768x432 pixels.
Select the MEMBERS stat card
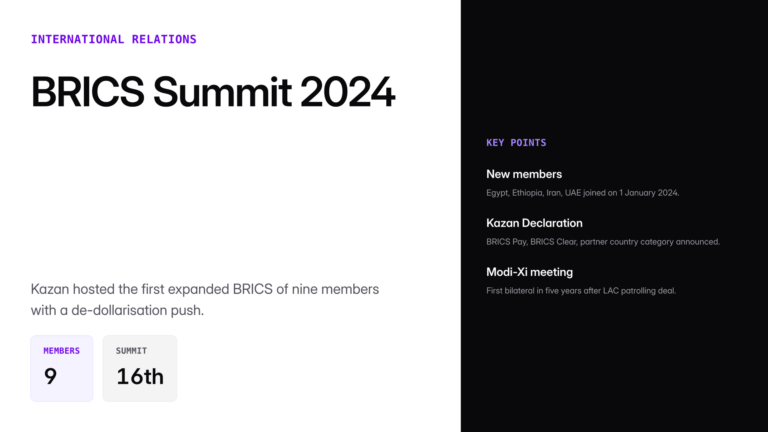point(61,368)
